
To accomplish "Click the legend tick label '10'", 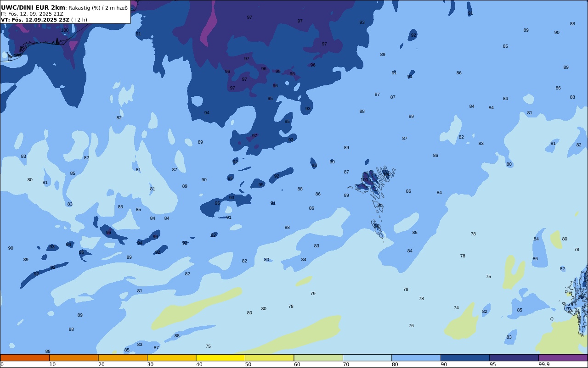I will tap(52, 364).
